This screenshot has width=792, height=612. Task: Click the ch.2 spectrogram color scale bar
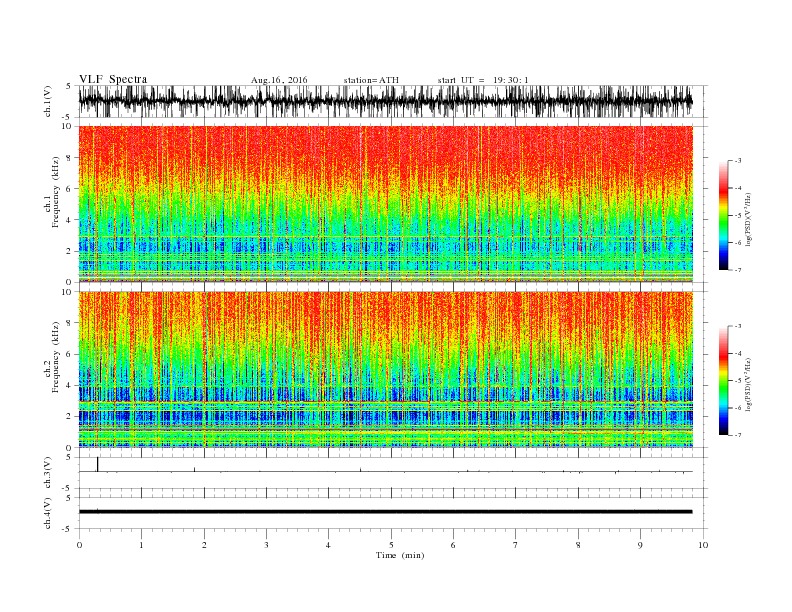coord(723,381)
